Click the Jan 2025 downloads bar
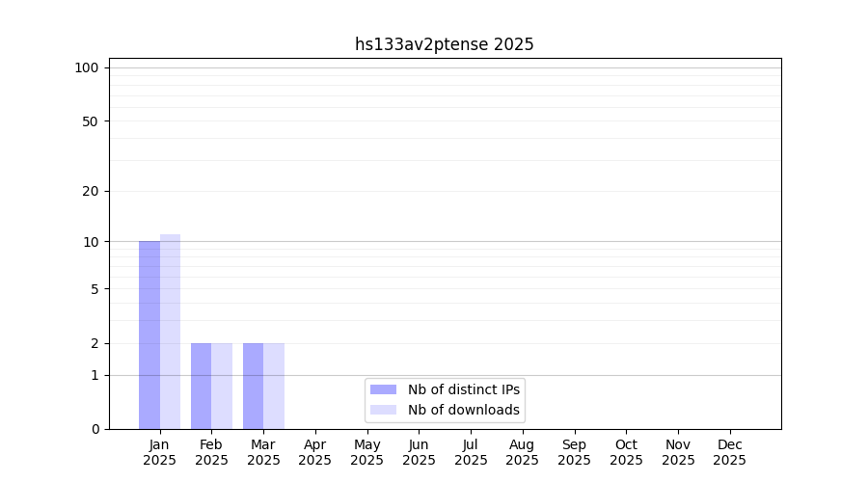This screenshot has height=482, width=868. coord(170,332)
